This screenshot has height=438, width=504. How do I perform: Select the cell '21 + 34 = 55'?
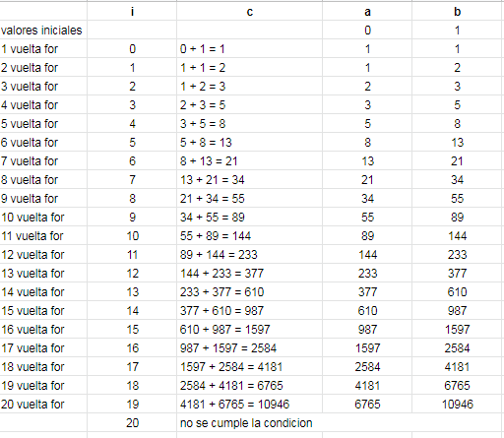tap(249, 198)
